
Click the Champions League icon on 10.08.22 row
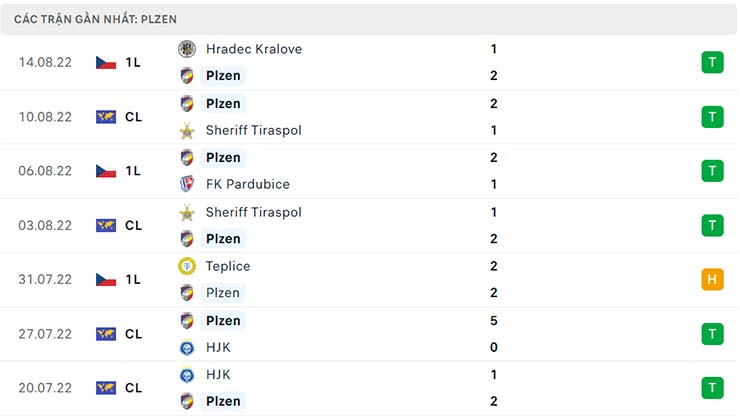pos(106,117)
